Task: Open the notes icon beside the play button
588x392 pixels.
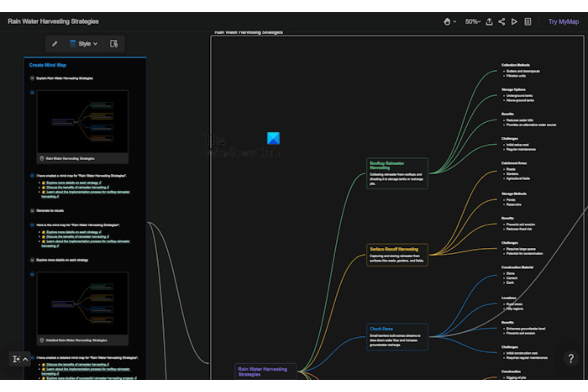Action: coord(528,22)
